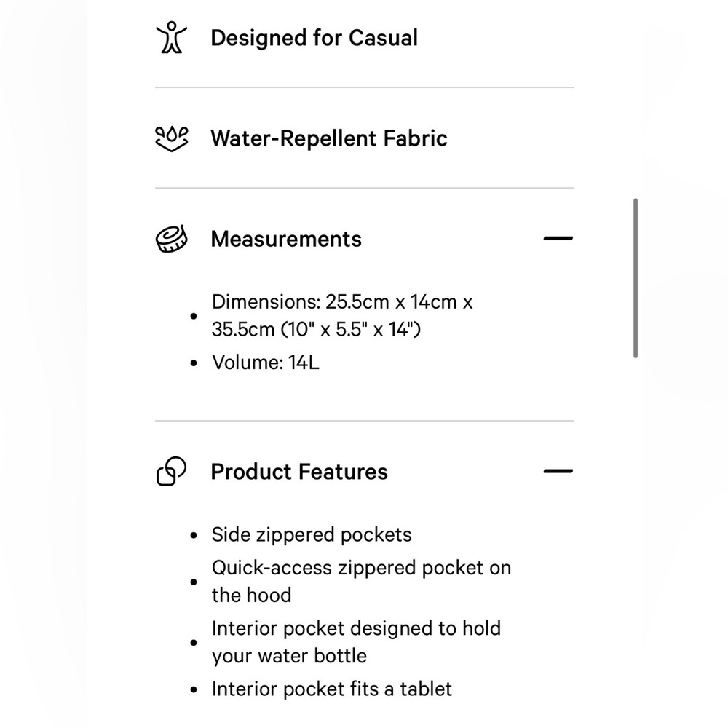Click the Interior pocket fits a tablet item
This screenshot has width=728, height=728.
[x=331, y=689]
